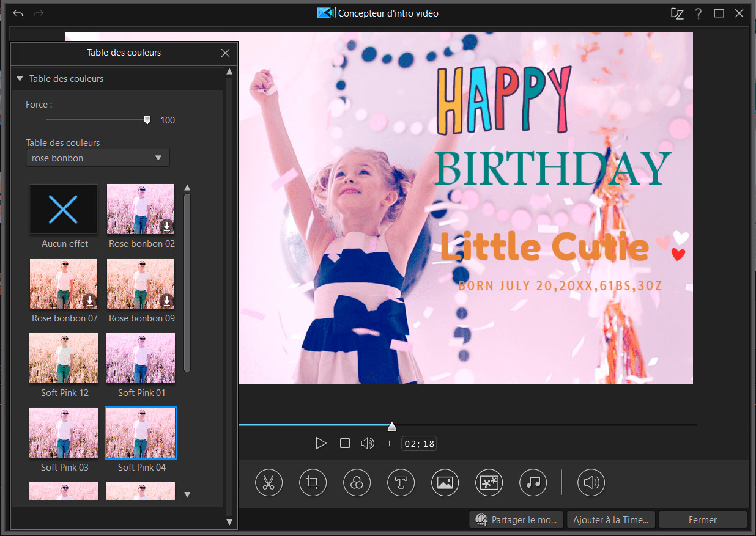Open the particle effects icon
Image resolution: width=756 pixels, height=536 pixels.
(x=489, y=483)
